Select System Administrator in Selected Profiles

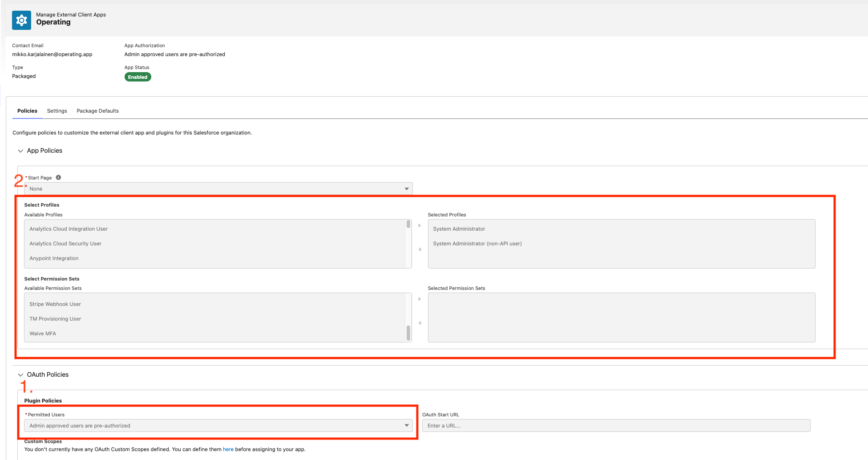pyautogui.click(x=459, y=229)
